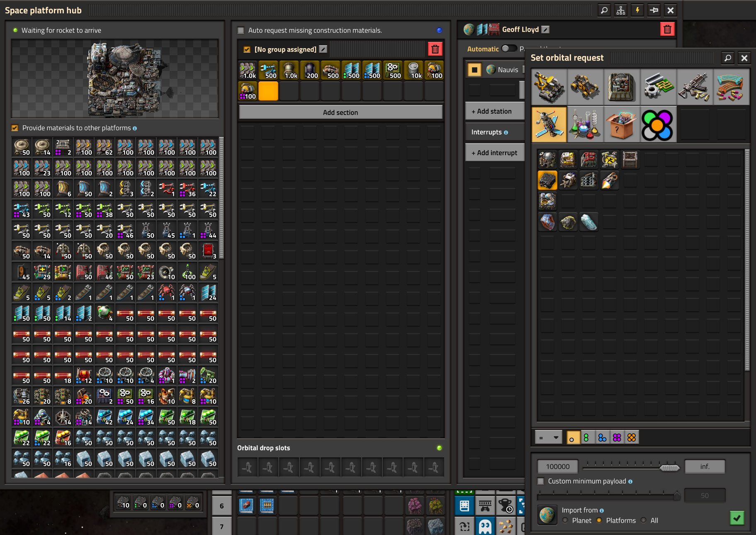Screen dimensions: 756x535
Task: Choose the rare (blue) quality filter
Action: 602,437
